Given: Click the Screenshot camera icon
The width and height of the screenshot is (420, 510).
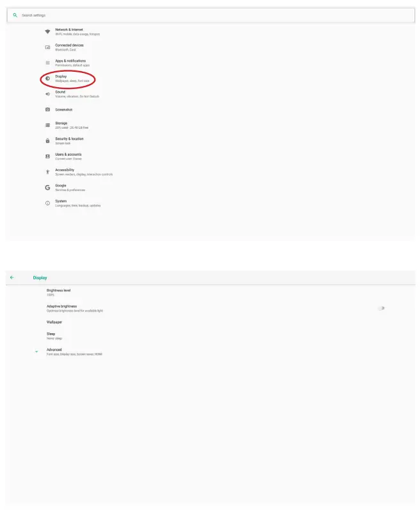Looking at the screenshot, I should 47,110.
